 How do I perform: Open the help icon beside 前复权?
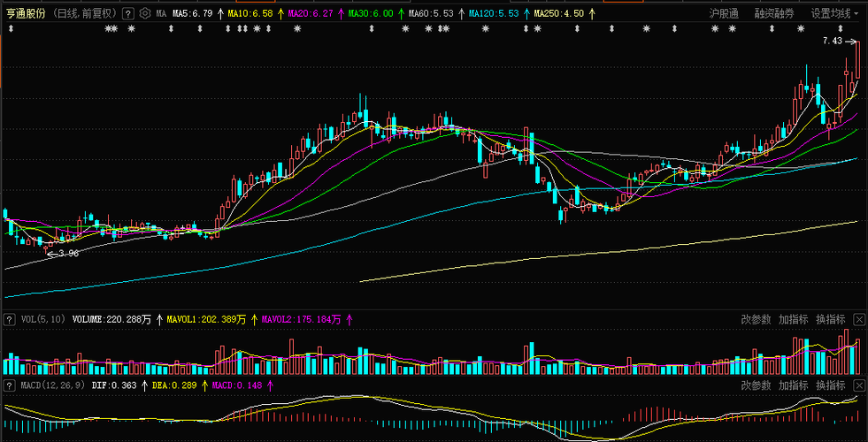pyautogui.click(x=128, y=13)
